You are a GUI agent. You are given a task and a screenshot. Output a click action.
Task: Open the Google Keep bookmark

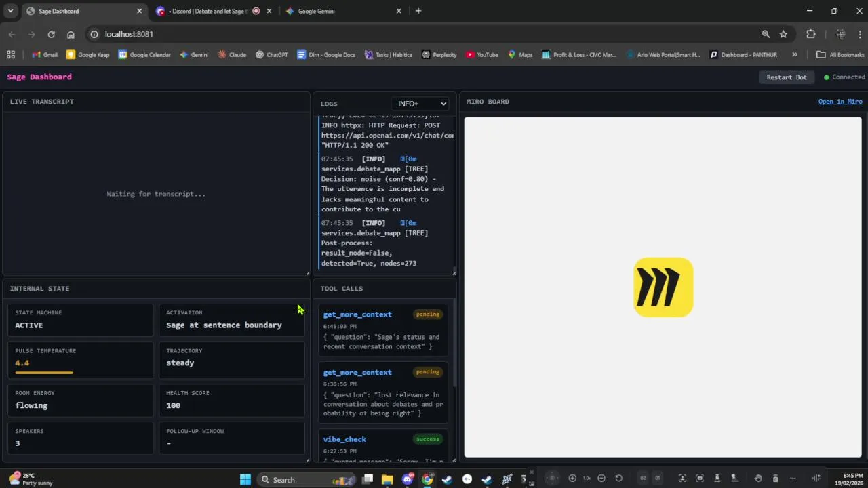click(87, 55)
